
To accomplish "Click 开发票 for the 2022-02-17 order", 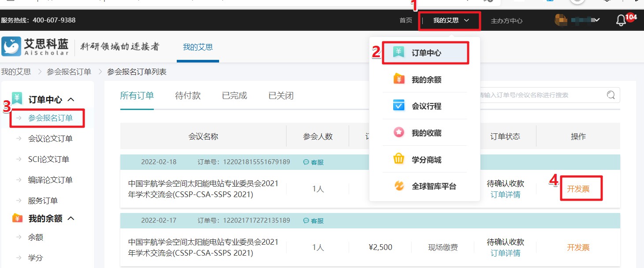I will click(578, 247).
